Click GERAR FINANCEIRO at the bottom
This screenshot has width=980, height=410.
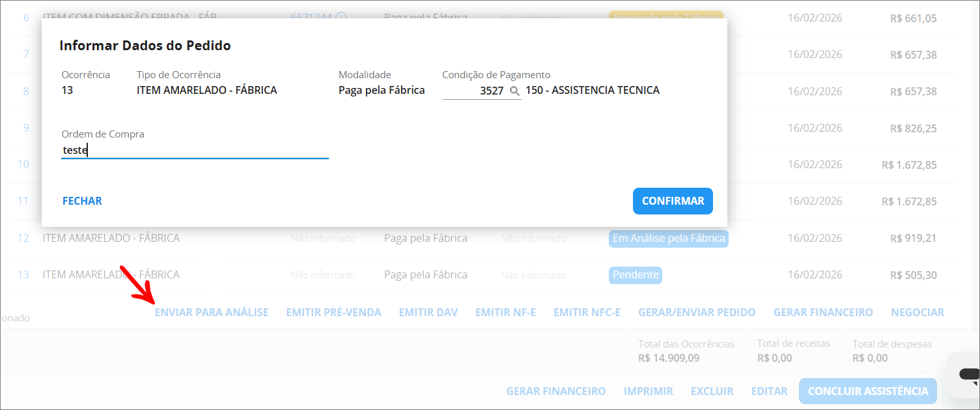click(556, 390)
